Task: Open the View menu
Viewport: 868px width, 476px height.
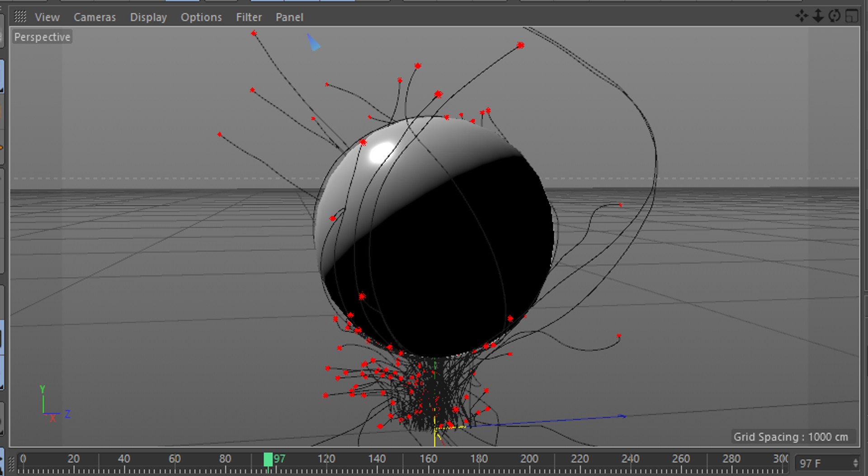Action: (x=47, y=17)
